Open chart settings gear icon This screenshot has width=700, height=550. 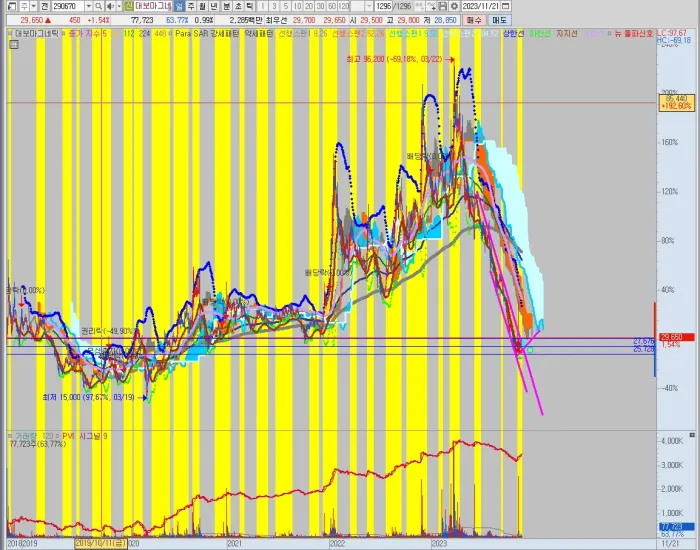[454, 6]
